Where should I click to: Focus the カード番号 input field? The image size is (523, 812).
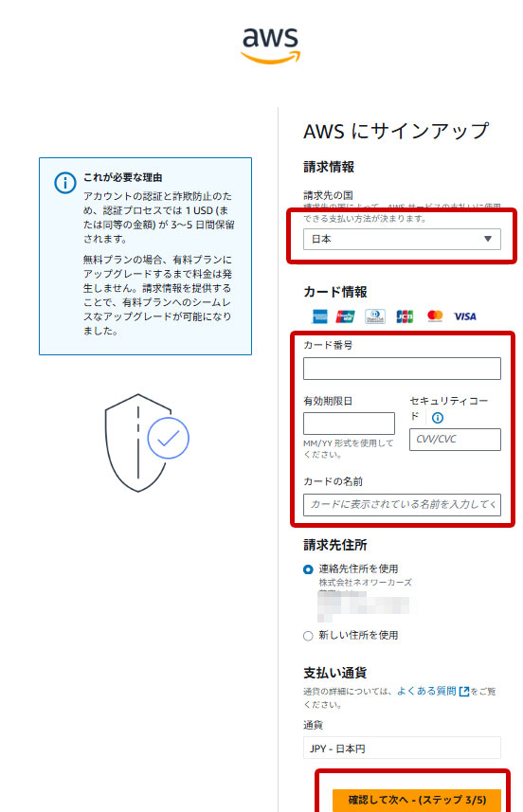(x=402, y=369)
